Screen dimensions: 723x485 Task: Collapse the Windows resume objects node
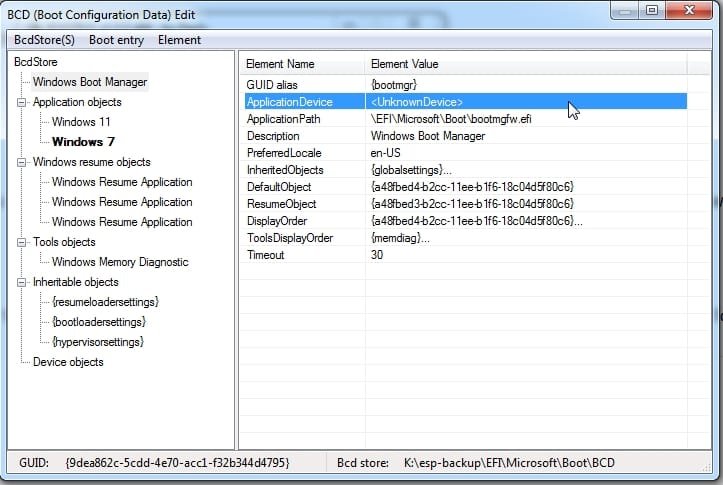point(21,162)
